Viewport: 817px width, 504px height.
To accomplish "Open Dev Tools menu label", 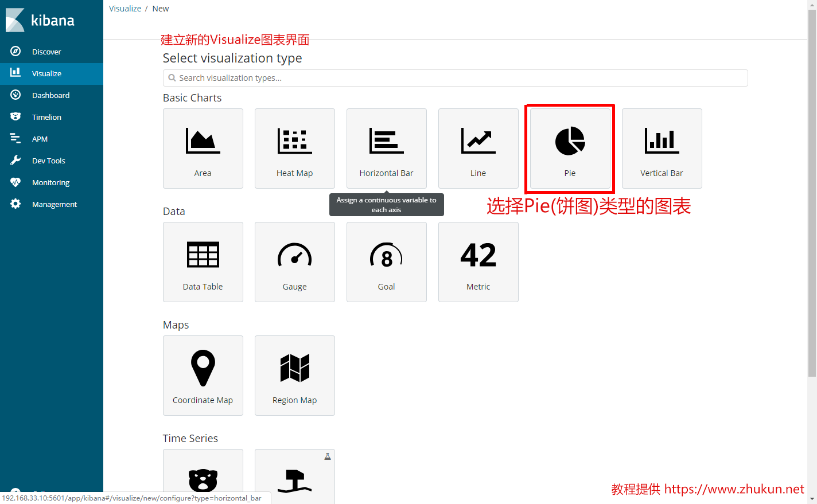I will pos(49,161).
